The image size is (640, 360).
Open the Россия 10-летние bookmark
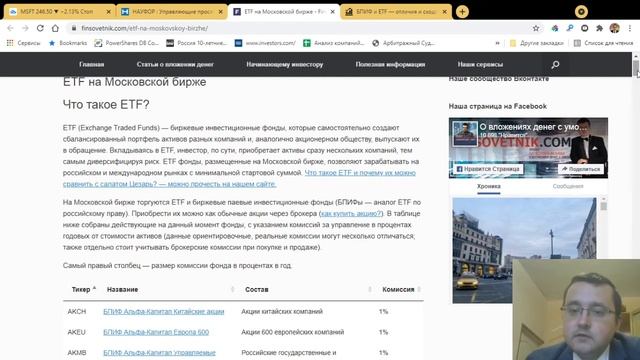(197, 43)
